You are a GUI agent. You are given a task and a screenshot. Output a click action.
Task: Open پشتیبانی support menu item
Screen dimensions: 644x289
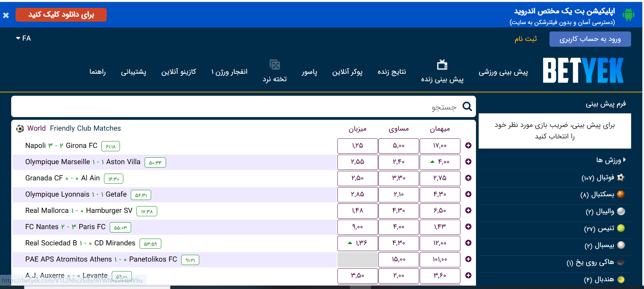pyautogui.click(x=133, y=72)
